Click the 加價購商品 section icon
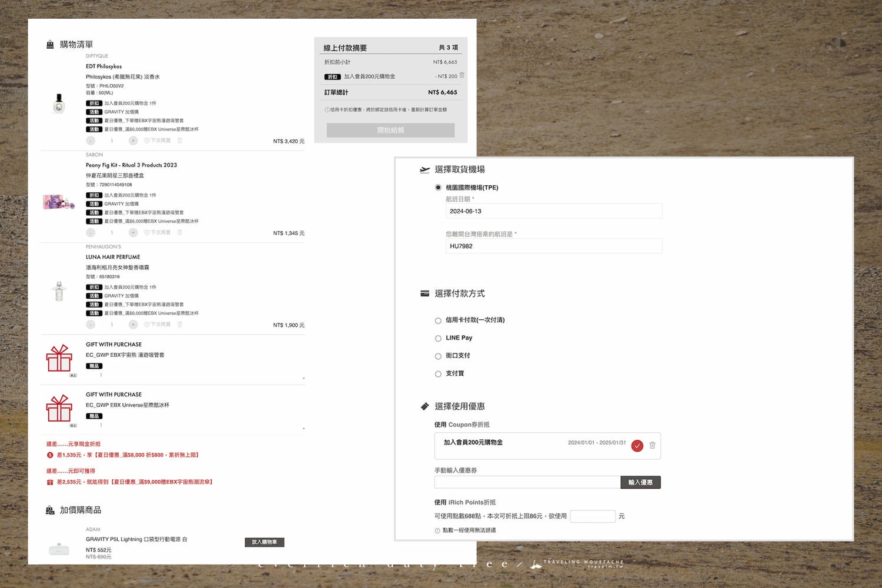This screenshot has width=882, height=588. [x=50, y=510]
